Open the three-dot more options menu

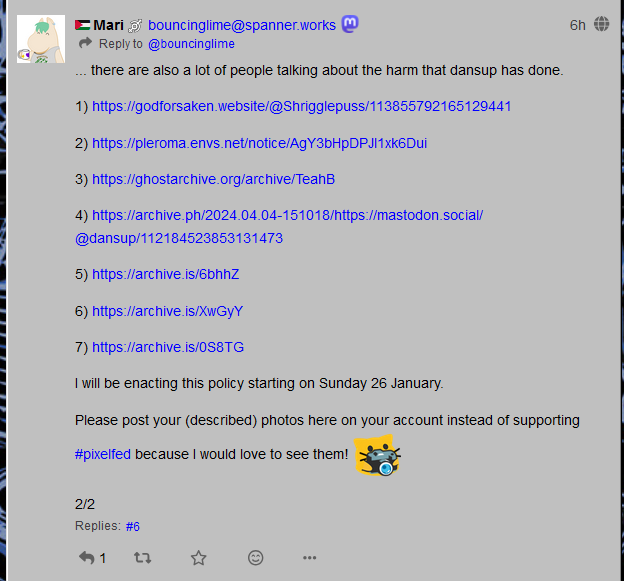pos(310,558)
